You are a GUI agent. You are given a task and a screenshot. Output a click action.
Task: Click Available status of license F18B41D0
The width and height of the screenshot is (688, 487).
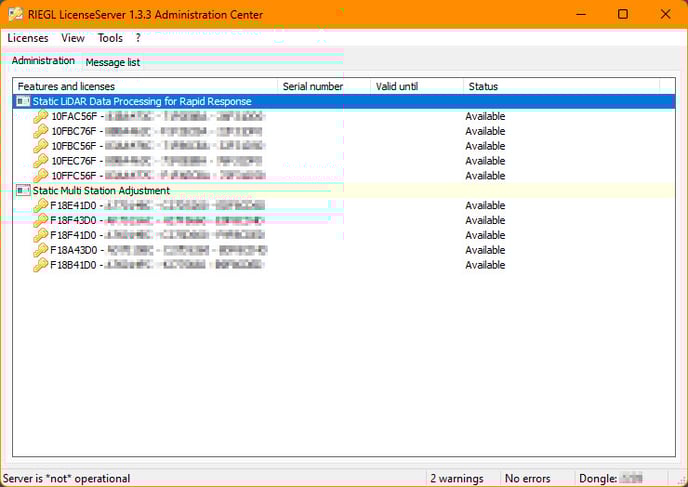[485, 265]
